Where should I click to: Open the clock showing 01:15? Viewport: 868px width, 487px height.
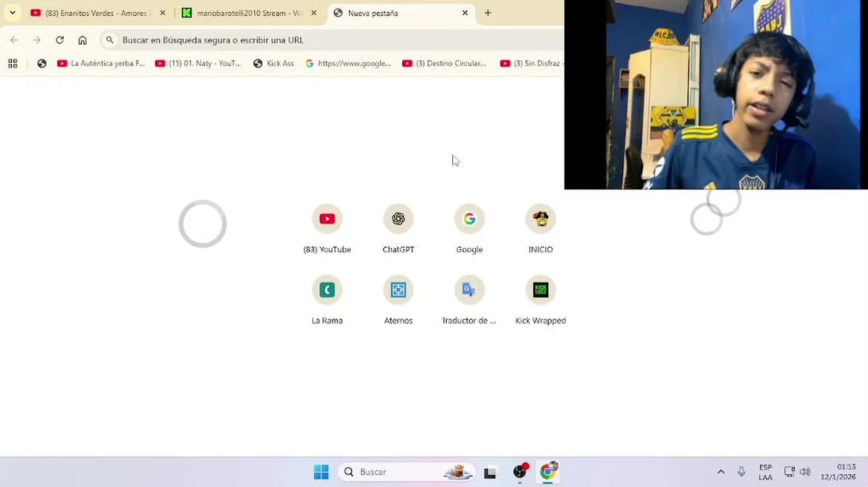click(838, 472)
